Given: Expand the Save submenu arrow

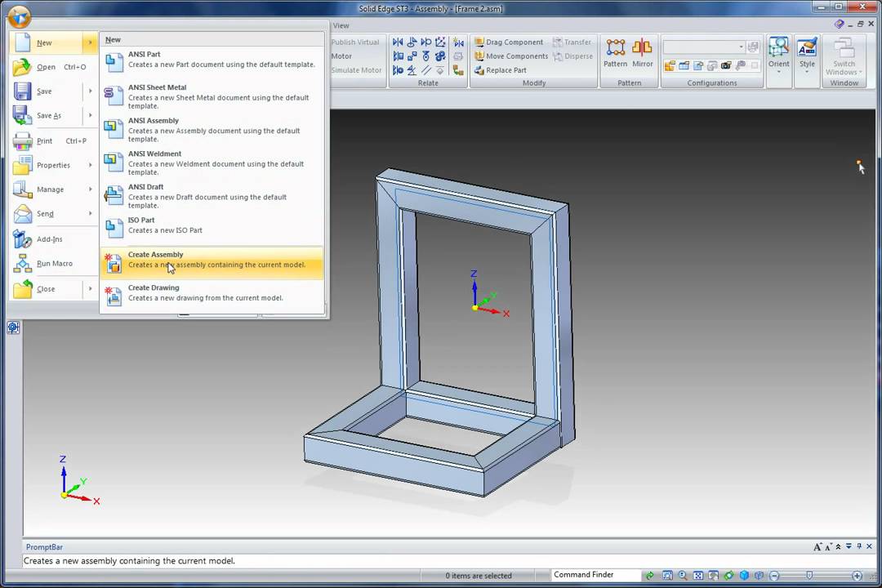Looking at the screenshot, I should [x=90, y=91].
